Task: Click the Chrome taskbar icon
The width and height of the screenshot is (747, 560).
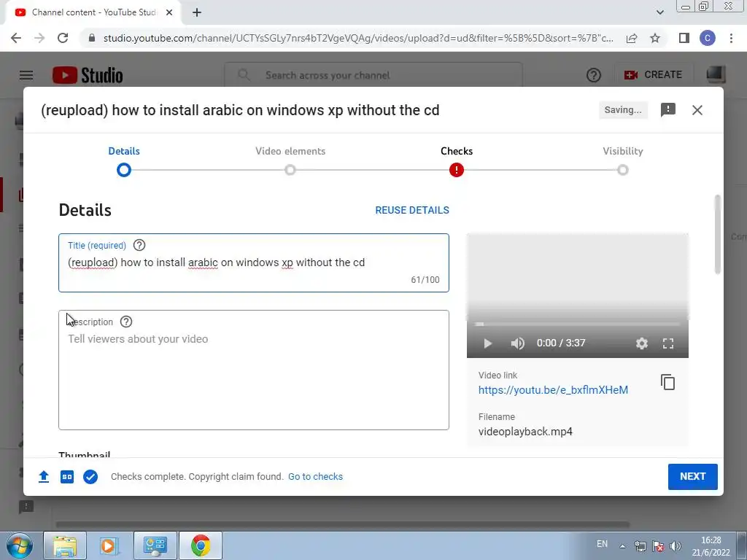Action: tap(201, 545)
